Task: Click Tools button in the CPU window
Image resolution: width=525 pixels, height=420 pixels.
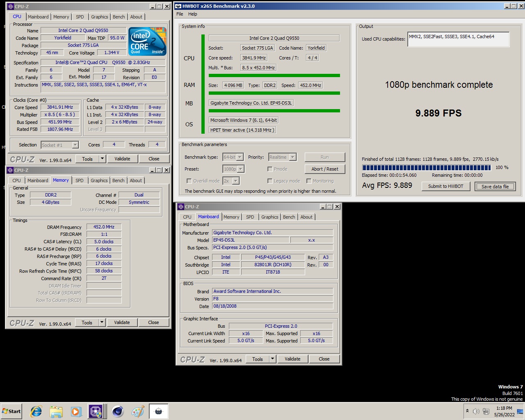Action: click(x=87, y=159)
